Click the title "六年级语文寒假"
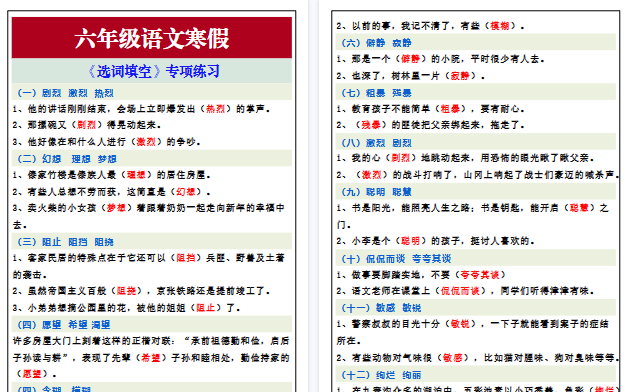The width and height of the screenshot is (632, 392). (x=152, y=39)
